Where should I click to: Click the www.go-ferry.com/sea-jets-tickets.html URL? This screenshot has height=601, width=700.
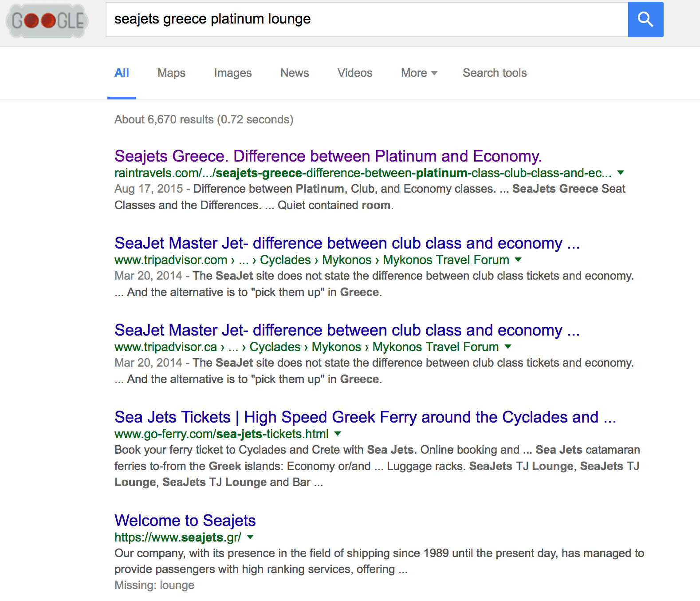(221, 434)
